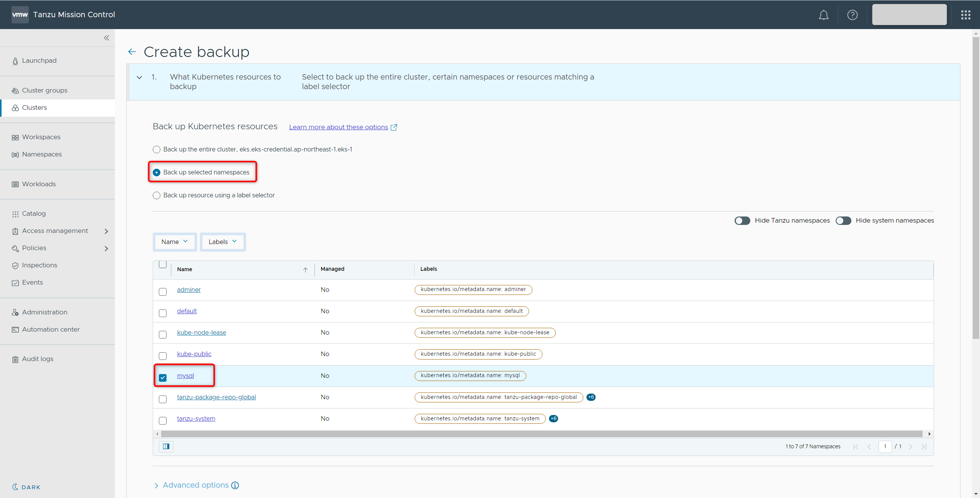Open the apps grid icon

pyautogui.click(x=965, y=15)
